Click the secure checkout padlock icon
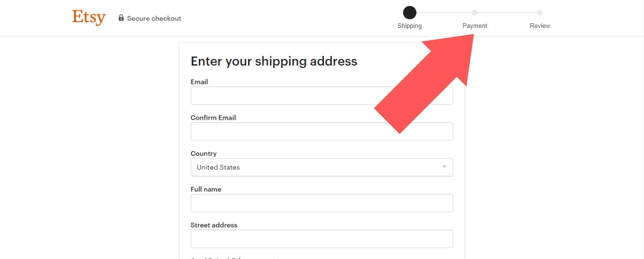 [x=121, y=18]
